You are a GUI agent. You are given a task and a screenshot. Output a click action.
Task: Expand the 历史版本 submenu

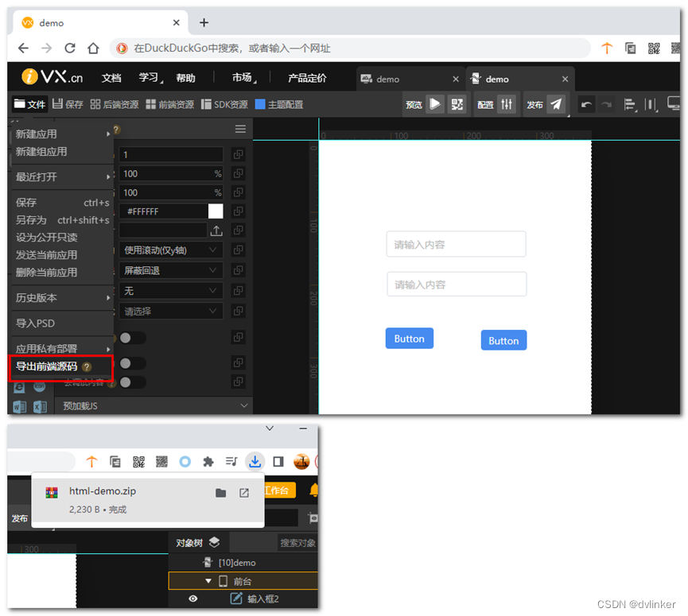coord(62,298)
